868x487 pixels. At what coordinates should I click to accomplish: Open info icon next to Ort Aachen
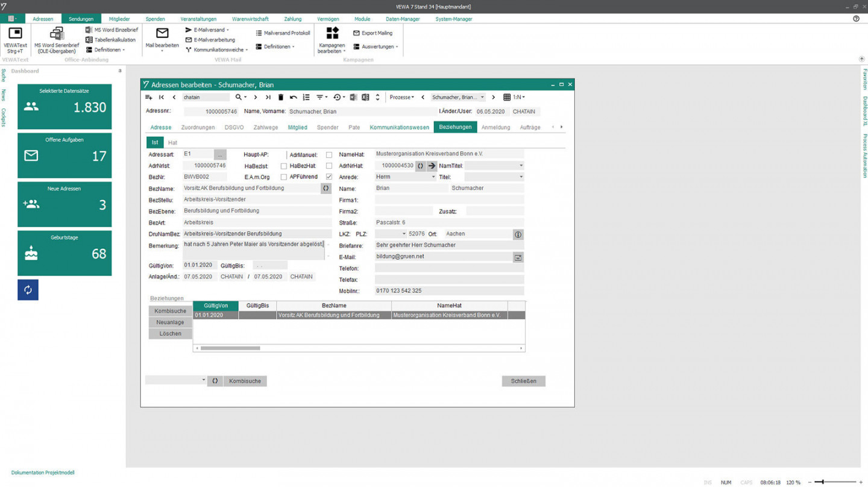(518, 234)
